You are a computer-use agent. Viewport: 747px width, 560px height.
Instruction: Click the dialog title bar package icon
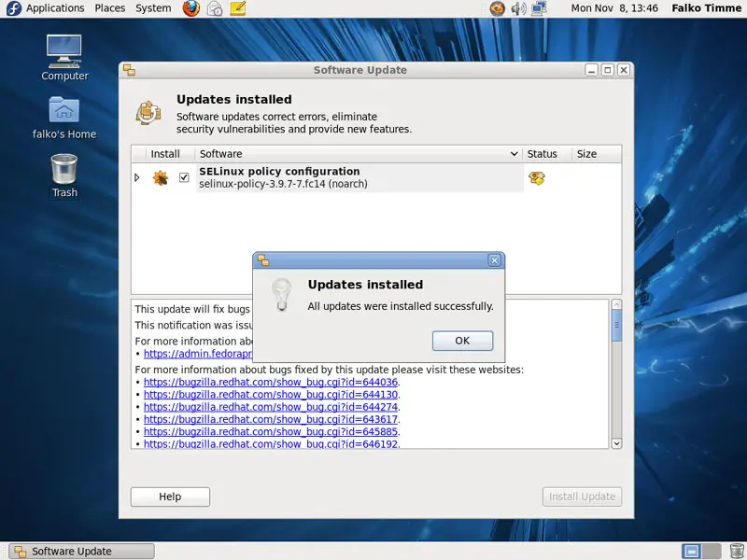(263, 260)
